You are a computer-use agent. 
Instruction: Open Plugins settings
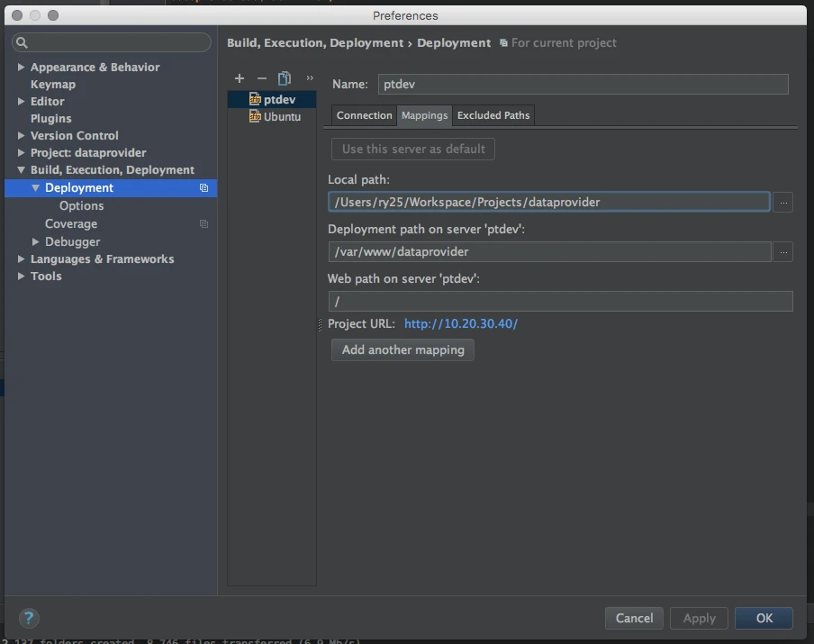50,118
